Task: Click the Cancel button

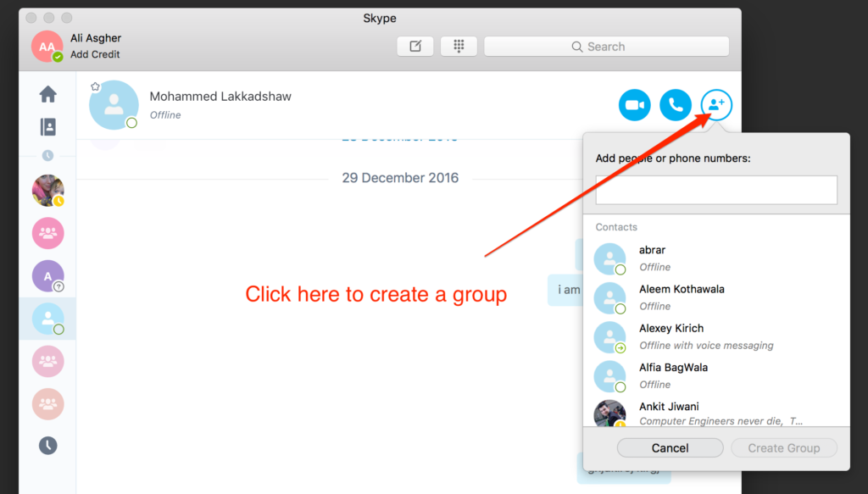Action: coord(670,448)
